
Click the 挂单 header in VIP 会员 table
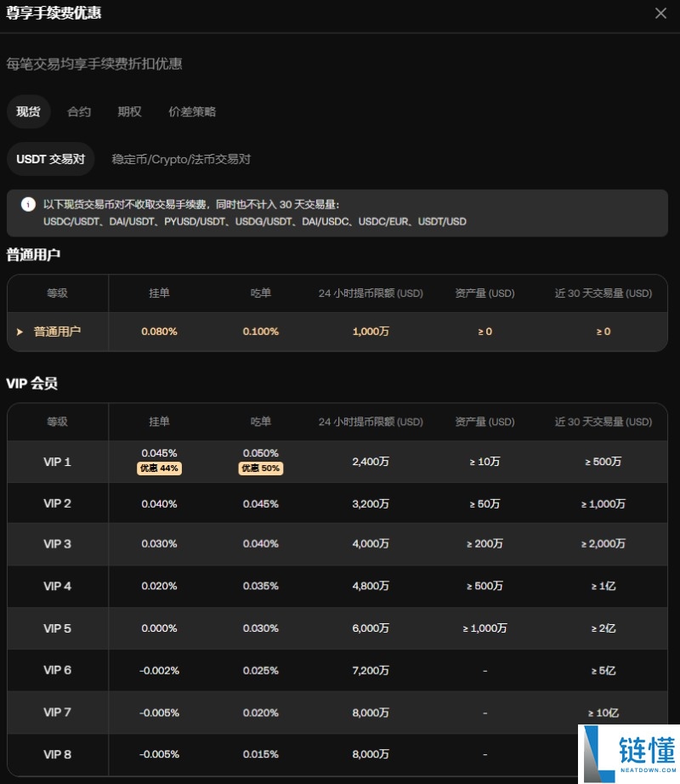tap(160, 422)
